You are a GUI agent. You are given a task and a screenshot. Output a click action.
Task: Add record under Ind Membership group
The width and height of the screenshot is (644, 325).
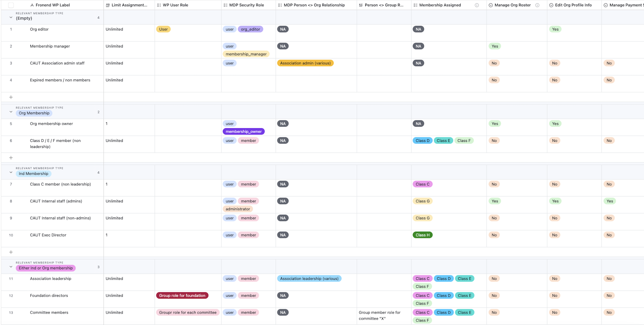click(x=11, y=252)
